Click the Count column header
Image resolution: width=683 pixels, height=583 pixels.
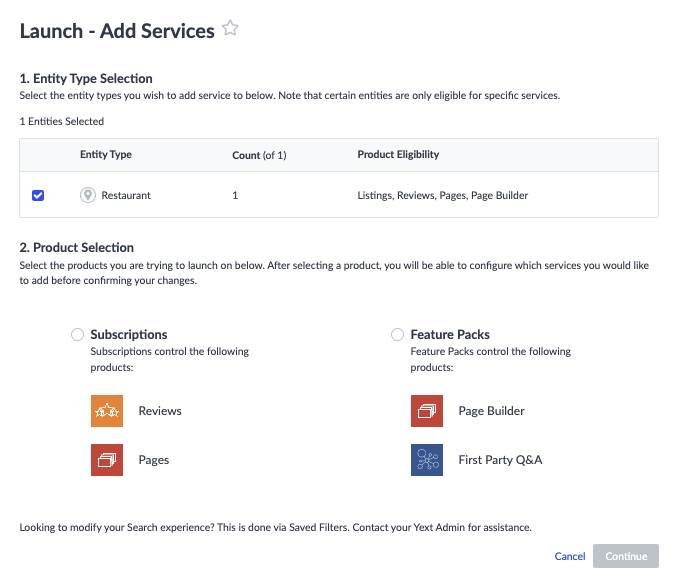click(x=259, y=155)
